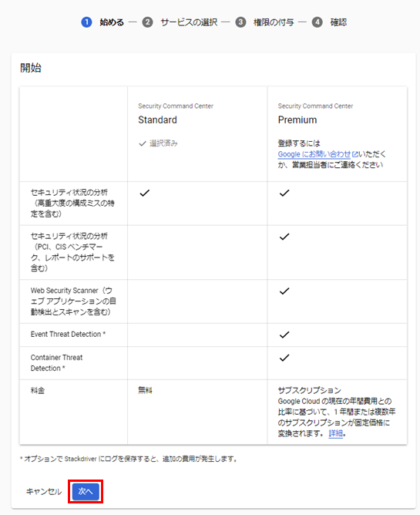This screenshot has width=420, height=515.
Task: Click the PCI、CIS ベンチマーク row label
Action: (72, 252)
